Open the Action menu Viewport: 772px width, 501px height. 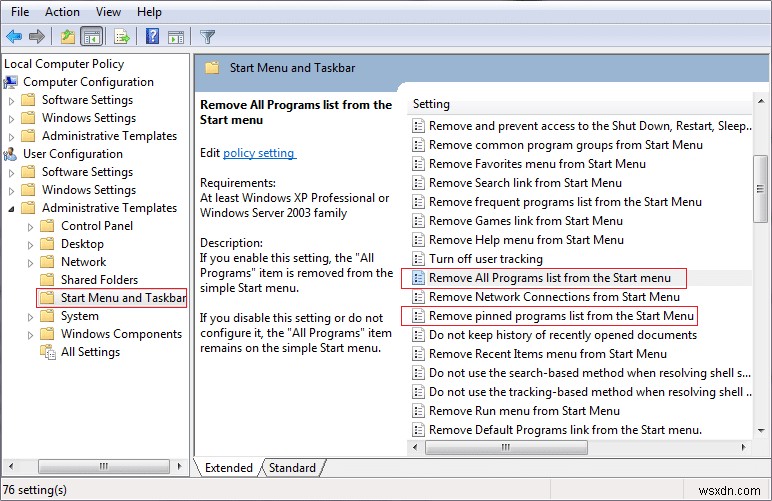(x=62, y=12)
